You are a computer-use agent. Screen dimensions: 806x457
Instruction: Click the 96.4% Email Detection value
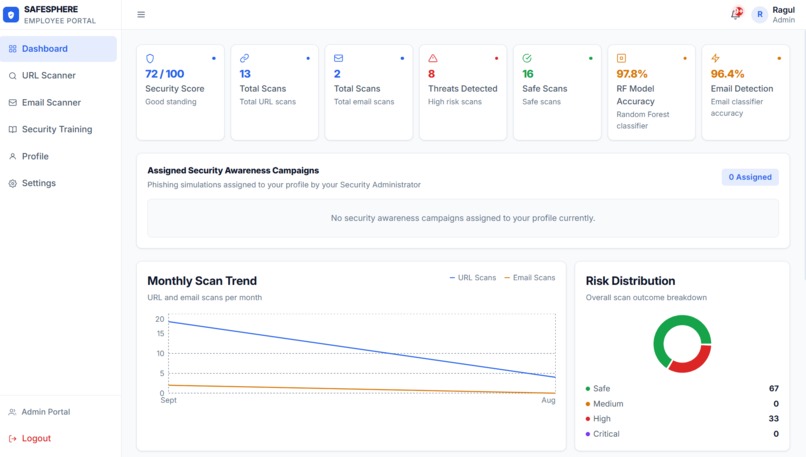(x=727, y=74)
